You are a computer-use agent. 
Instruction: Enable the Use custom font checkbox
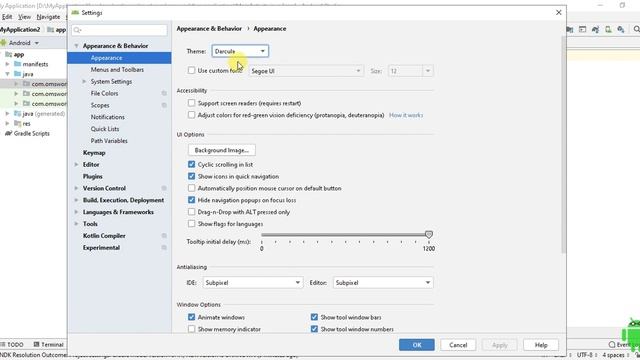coord(191,70)
